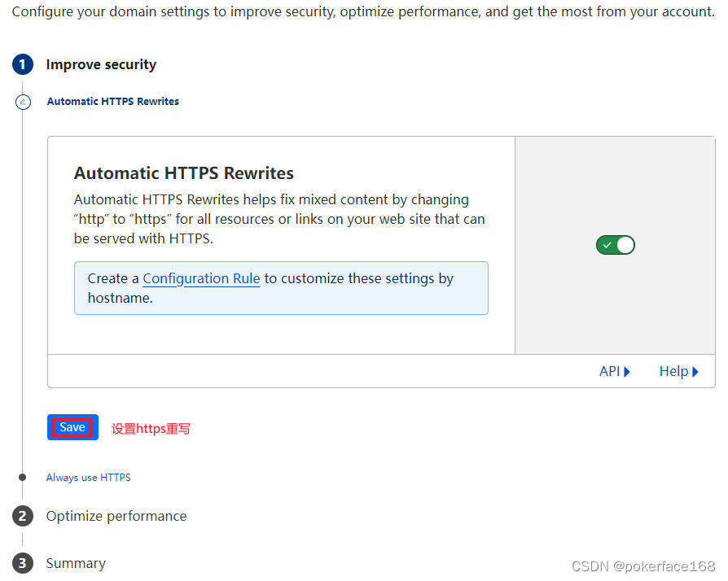The height and width of the screenshot is (581, 728).
Task: Open the Summary step
Action: (x=76, y=563)
